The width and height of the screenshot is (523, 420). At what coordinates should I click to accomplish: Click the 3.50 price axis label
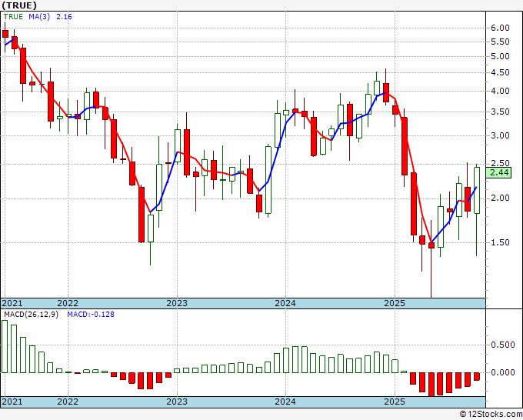pyautogui.click(x=500, y=112)
